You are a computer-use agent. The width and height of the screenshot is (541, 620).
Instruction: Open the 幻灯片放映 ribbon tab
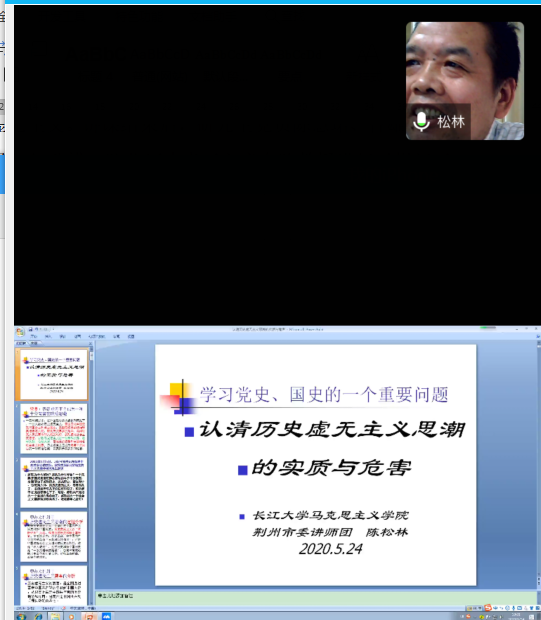point(96,336)
